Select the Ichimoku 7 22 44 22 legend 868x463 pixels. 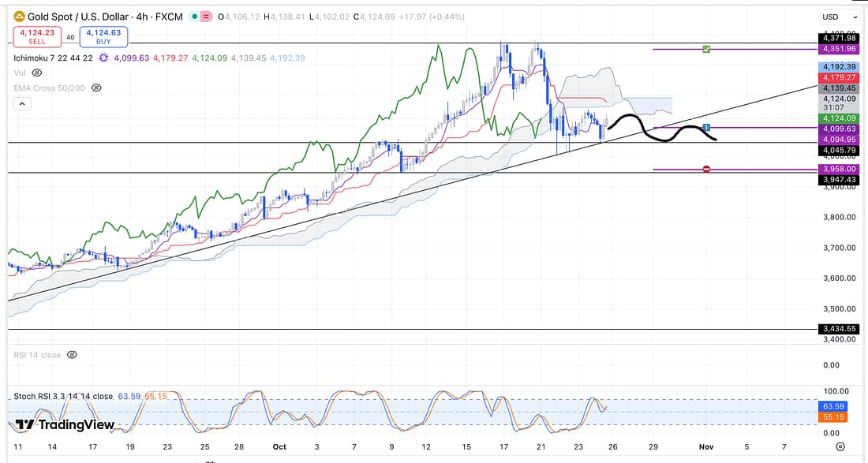tap(51, 58)
